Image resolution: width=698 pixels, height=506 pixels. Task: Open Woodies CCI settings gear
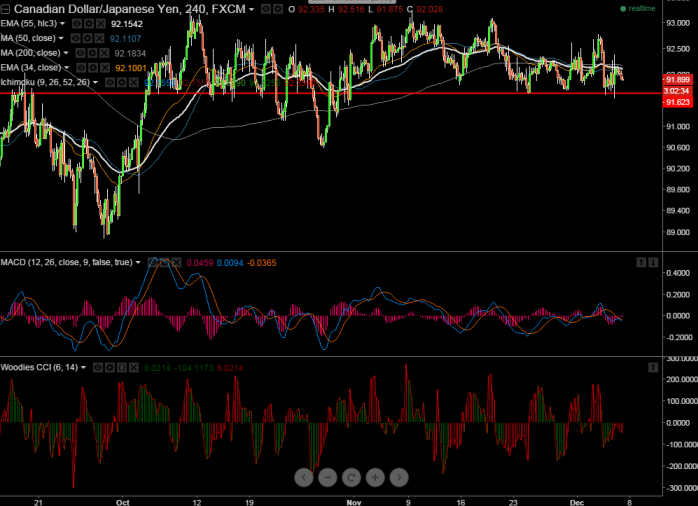click(x=110, y=368)
